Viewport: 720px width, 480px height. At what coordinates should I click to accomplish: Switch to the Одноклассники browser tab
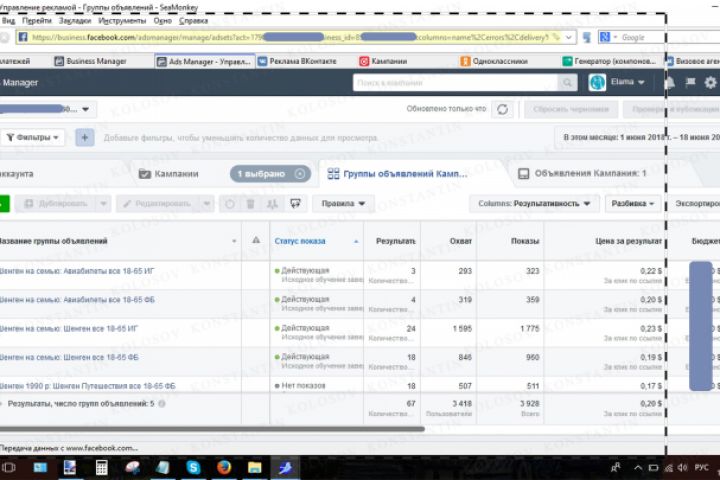pyautogui.click(x=494, y=61)
